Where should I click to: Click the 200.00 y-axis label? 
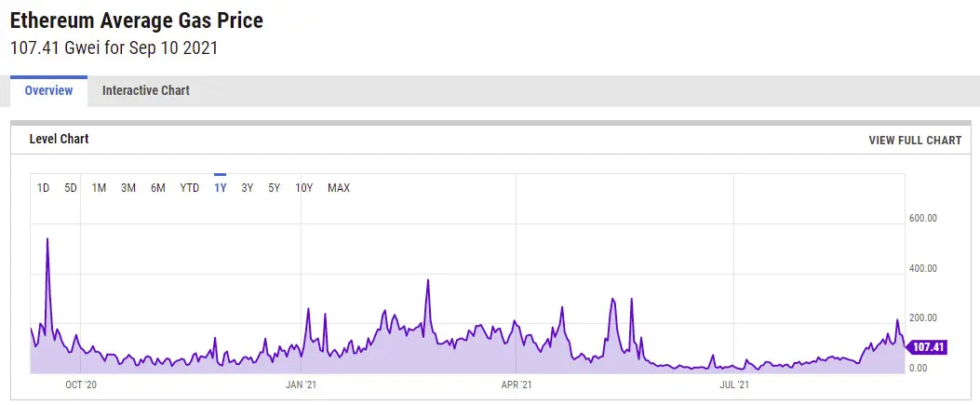pyautogui.click(x=922, y=317)
